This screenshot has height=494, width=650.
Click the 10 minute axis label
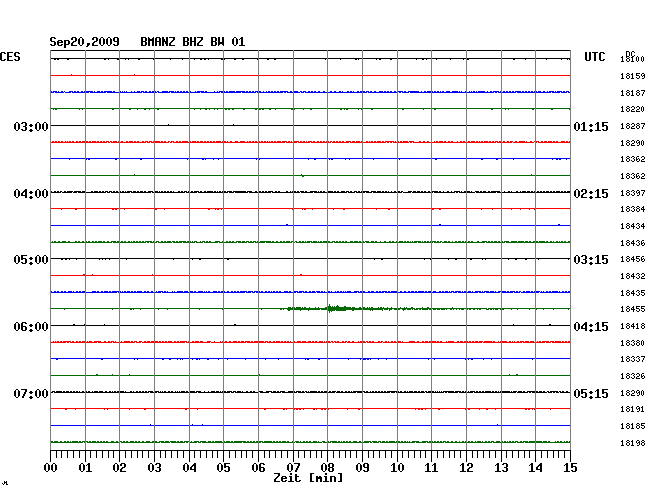pyautogui.click(x=397, y=468)
